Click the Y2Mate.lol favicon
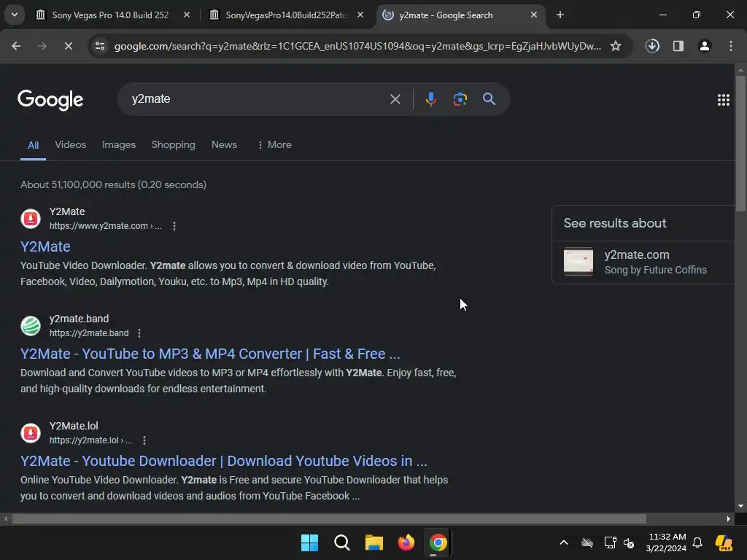 31,433
